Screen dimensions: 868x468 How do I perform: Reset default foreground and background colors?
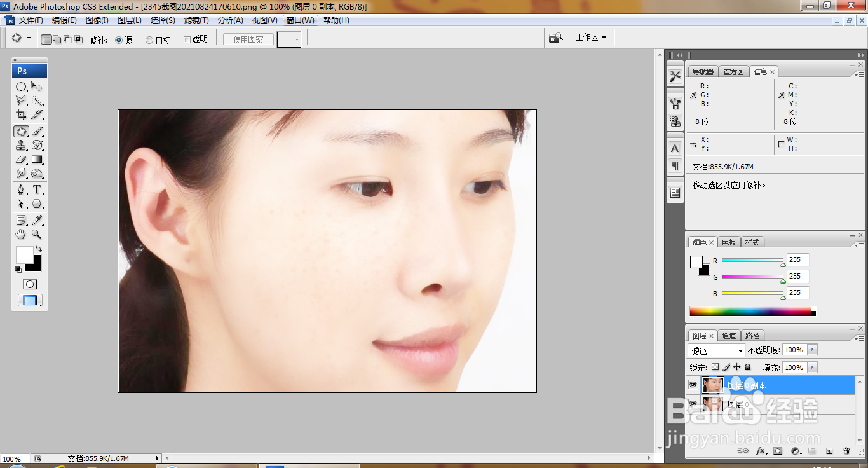click(18, 270)
